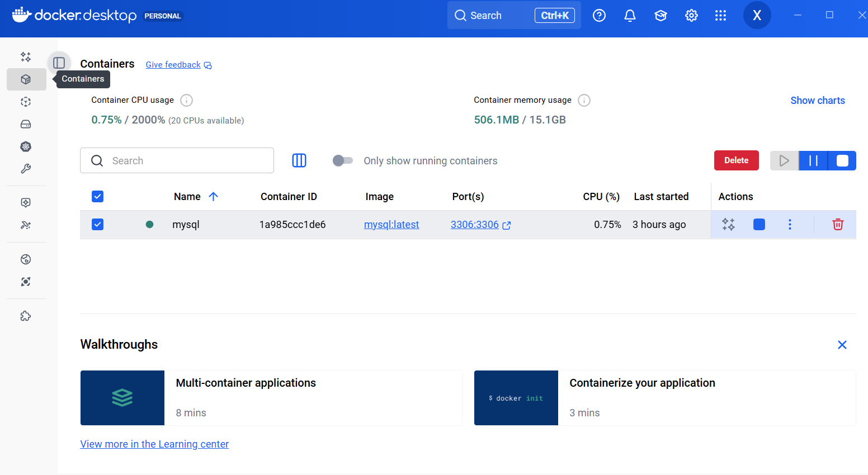Sort by Container ID column header
Image resolution: width=868 pixels, height=475 pixels.
pyautogui.click(x=289, y=197)
